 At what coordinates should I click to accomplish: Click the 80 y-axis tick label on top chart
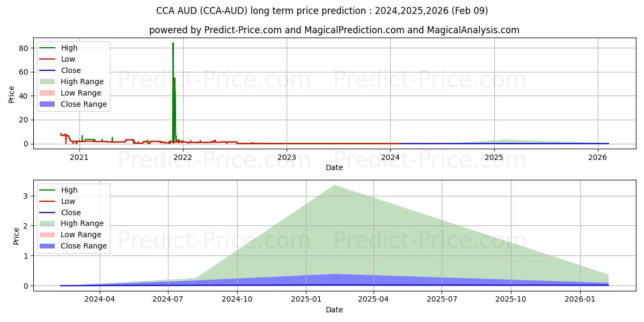click(23, 48)
